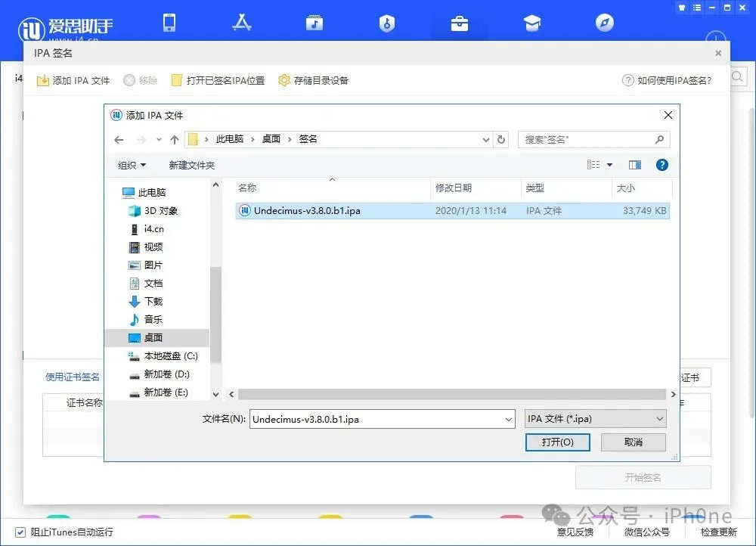The width and height of the screenshot is (756, 546).
Task: Click 签名 in address breadcrumb
Action: coord(308,139)
